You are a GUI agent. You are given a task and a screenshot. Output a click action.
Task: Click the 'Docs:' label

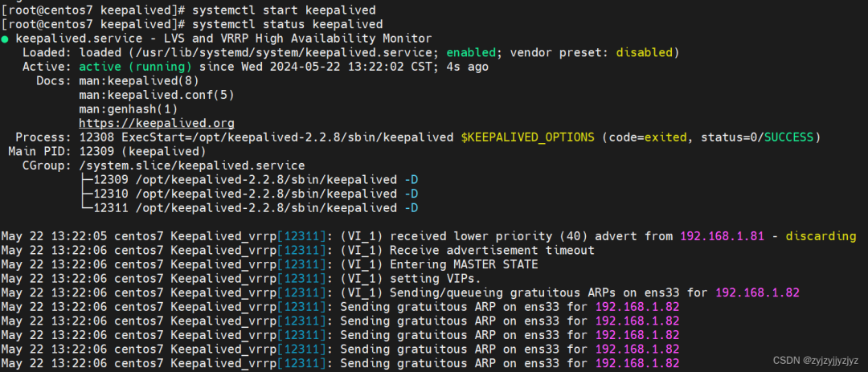tap(55, 81)
